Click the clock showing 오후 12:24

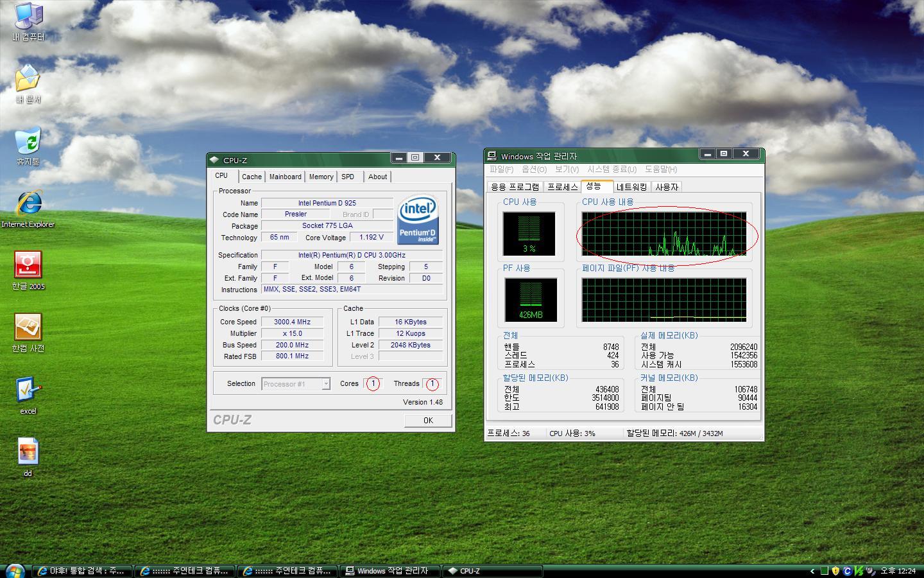tap(898, 571)
